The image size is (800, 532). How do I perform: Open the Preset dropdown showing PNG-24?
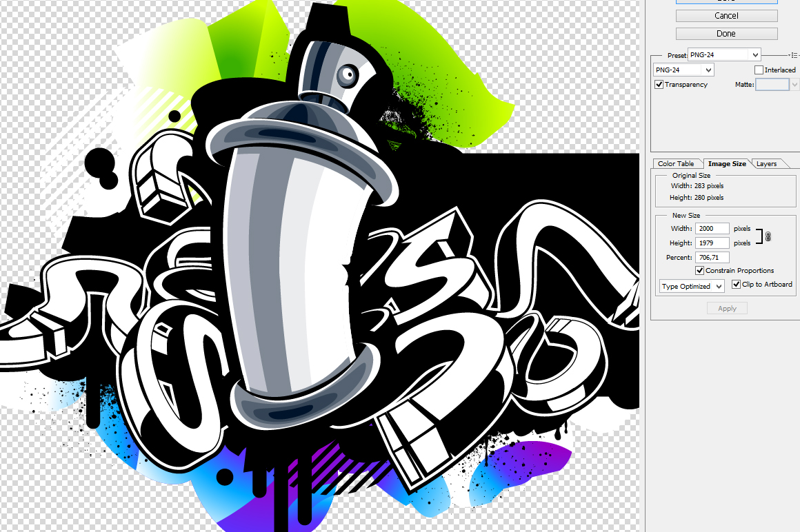(x=724, y=54)
